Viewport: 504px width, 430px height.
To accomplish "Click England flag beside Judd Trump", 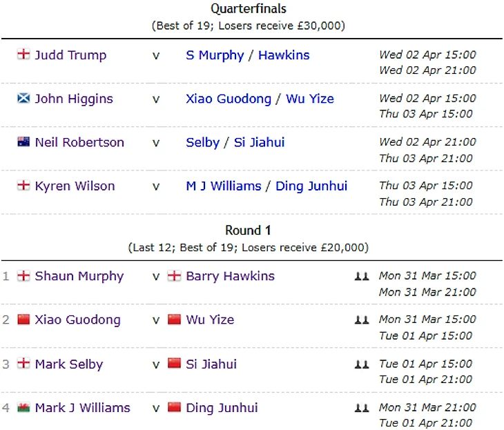I will [x=23, y=55].
